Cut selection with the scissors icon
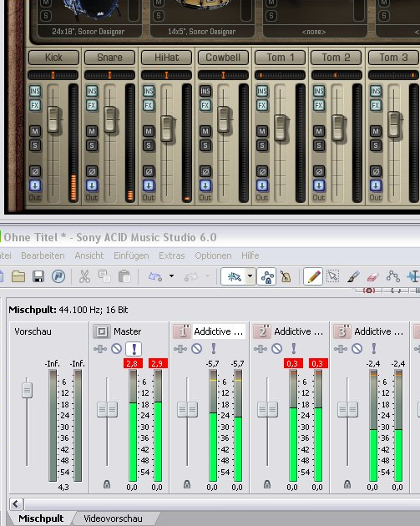The height and width of the screenshot is (526, 420). [x=84, y=276]
